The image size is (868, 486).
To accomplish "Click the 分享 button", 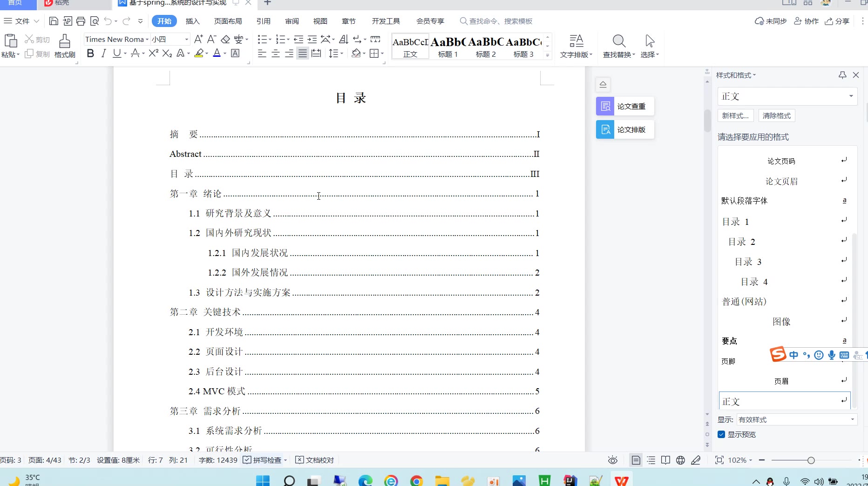I will [837, 21].
